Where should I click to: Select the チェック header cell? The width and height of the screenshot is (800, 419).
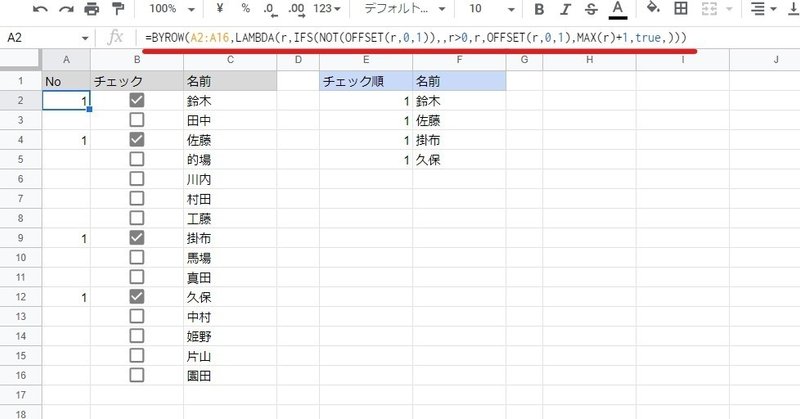pyautogui.click(x=137, y=81)
